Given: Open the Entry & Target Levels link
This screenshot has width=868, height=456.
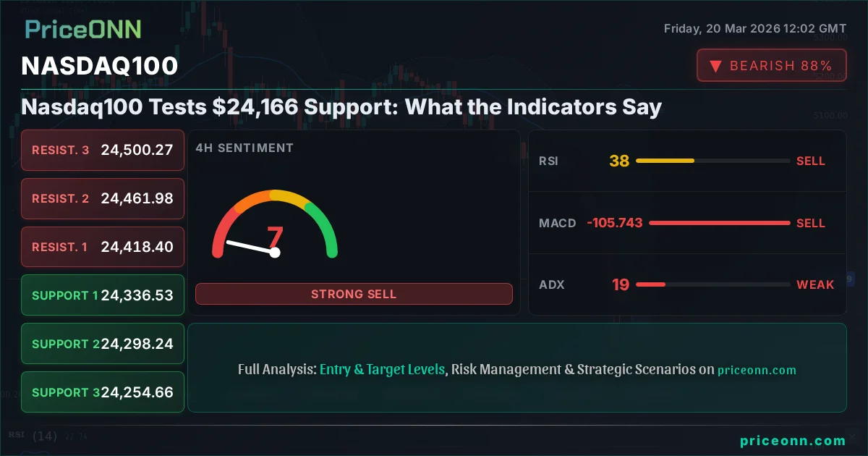Looking at the screenshot, I should coord(382,369).
